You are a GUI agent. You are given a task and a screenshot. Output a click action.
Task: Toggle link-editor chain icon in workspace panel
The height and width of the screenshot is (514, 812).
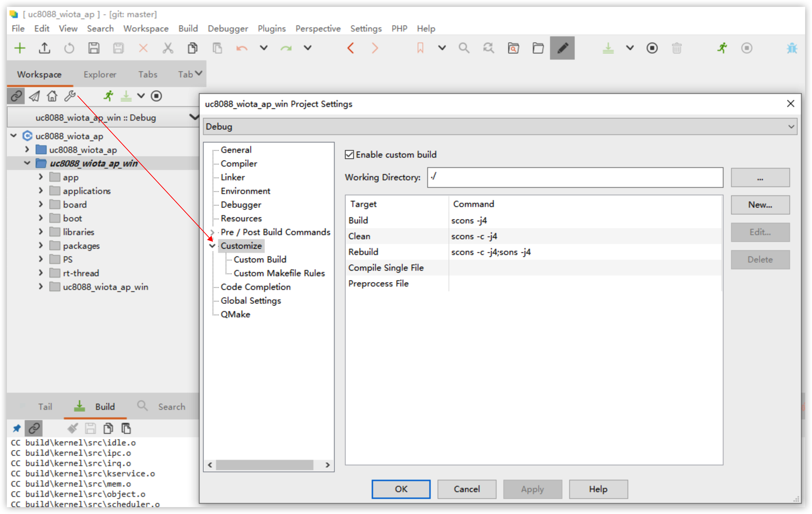(16, 96)
